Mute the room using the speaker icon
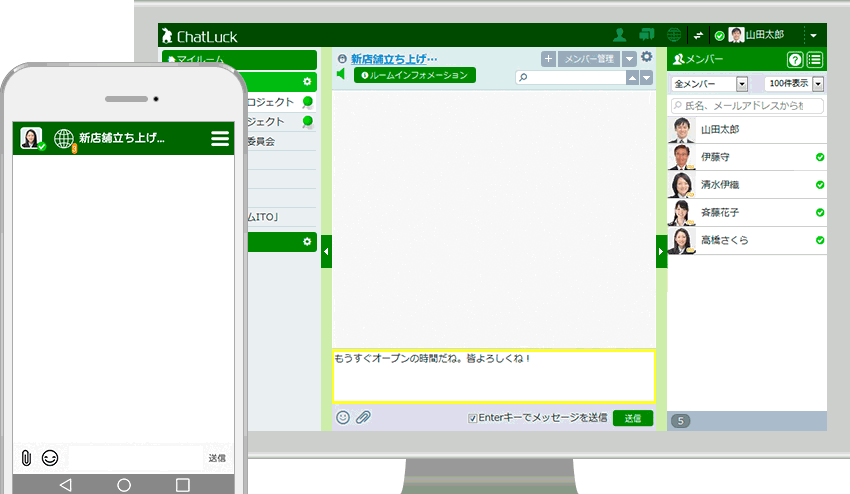 [341, 74]
